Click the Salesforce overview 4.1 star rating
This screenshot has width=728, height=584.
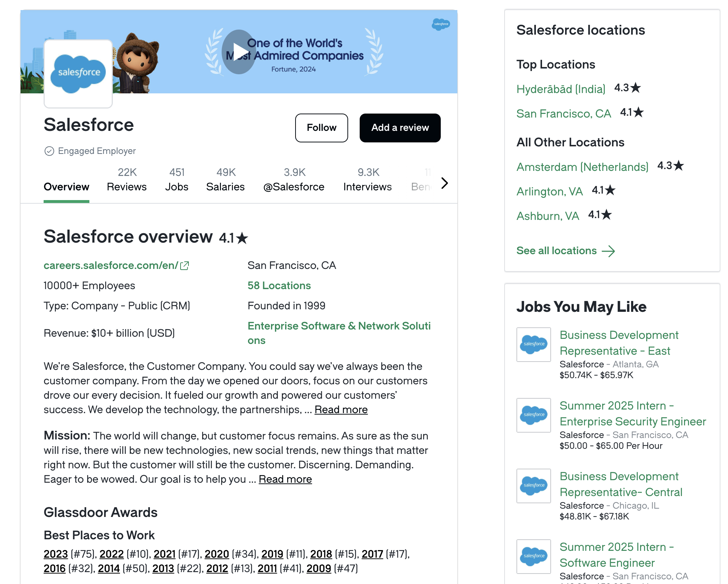pyautogui.click(x=234, y=238)
